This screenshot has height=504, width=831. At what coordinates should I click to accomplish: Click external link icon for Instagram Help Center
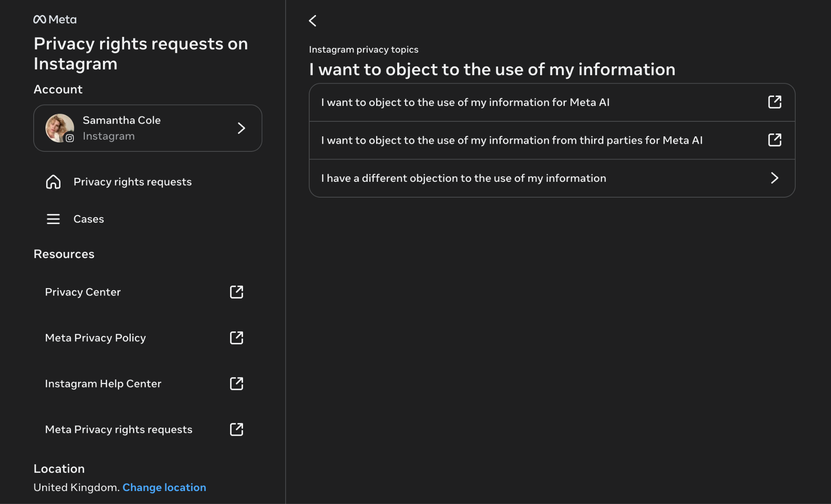click(x=237, y=384)
